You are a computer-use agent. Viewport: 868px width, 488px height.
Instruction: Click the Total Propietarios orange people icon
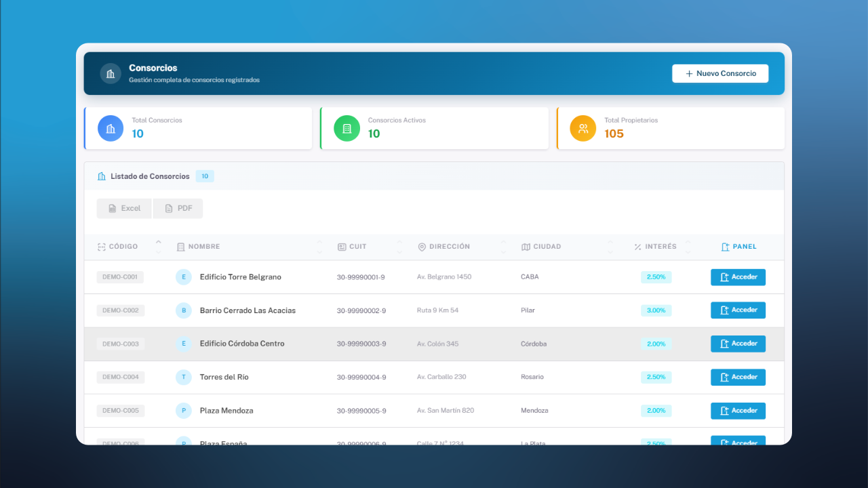583,128
